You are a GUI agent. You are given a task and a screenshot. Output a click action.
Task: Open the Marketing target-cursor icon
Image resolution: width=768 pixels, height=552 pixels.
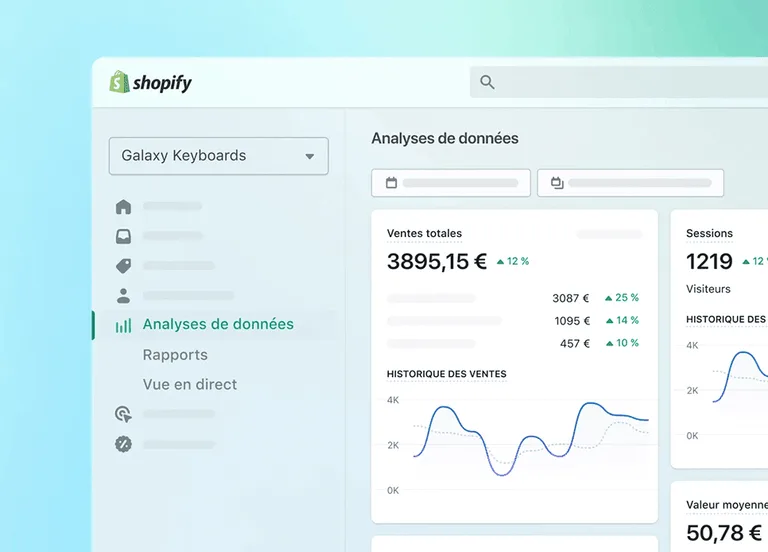(123, 414)
